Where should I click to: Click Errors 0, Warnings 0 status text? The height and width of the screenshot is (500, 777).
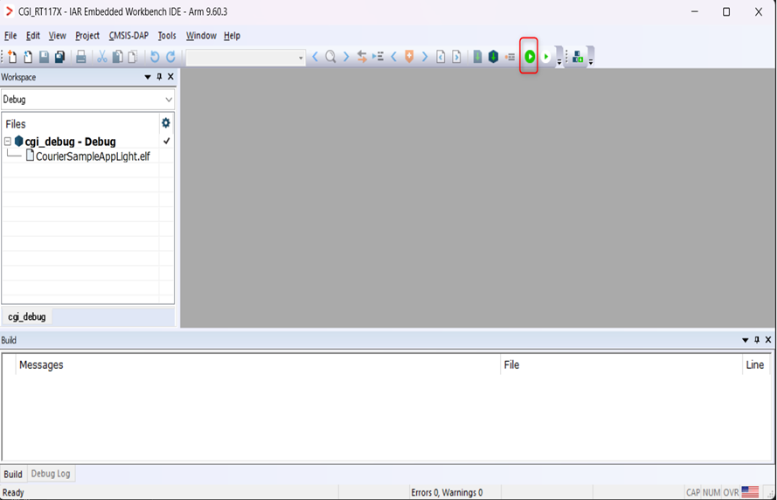[446, 493]
